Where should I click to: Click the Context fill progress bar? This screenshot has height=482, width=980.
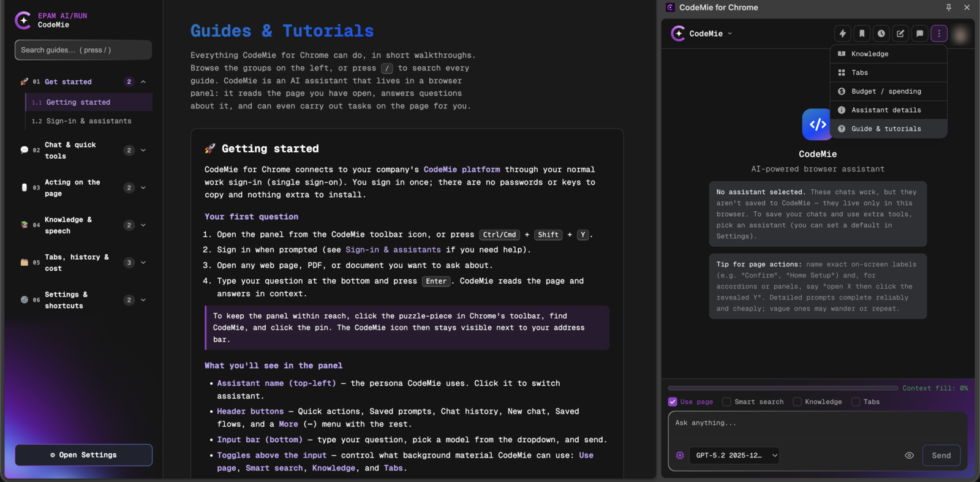point(783,388)
